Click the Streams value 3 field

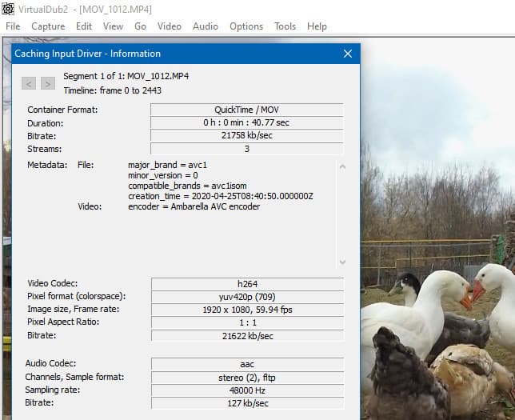tap(247, 149)
